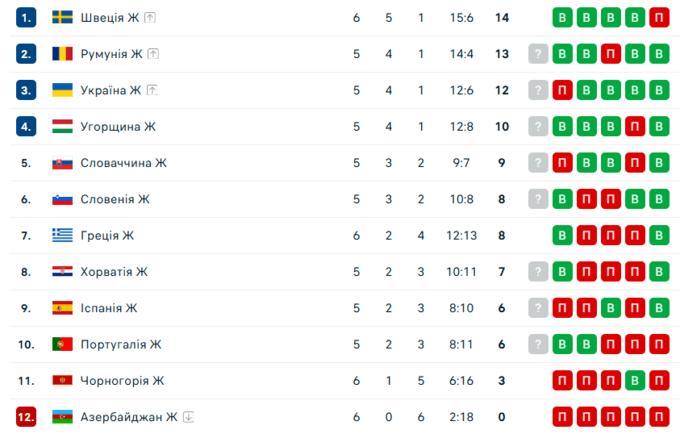Click relegation arrow icon next to Азербайджан Ж
680x434 pixels.
187,417
